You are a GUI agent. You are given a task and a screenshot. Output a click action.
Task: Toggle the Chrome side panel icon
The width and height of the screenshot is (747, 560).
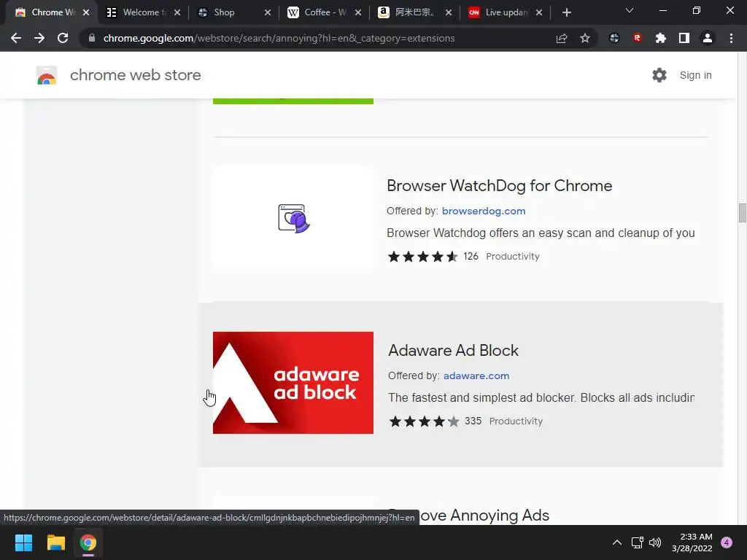click(x=684, y=38)
